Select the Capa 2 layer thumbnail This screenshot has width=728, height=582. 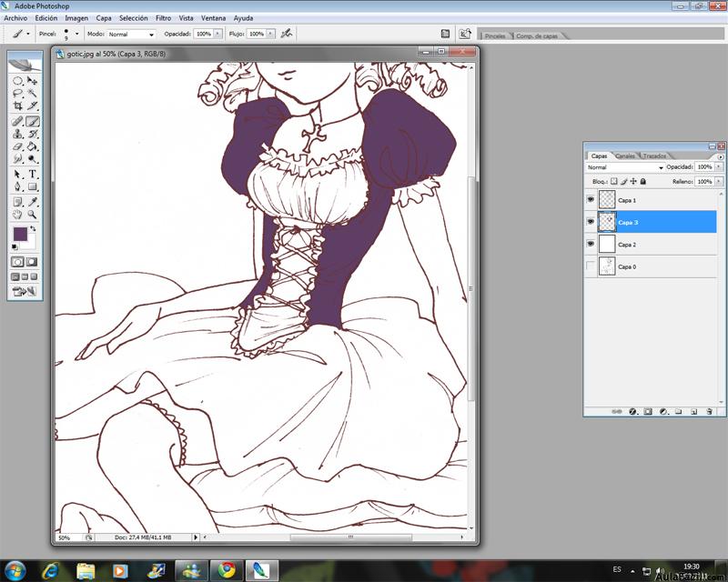(x=607, y=244)
